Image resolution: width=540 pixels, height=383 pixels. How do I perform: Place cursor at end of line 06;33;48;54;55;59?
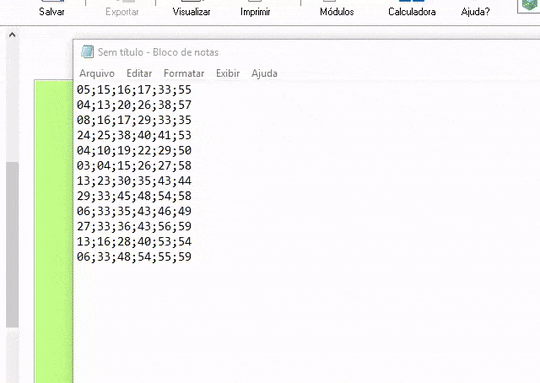pos(192,257)
